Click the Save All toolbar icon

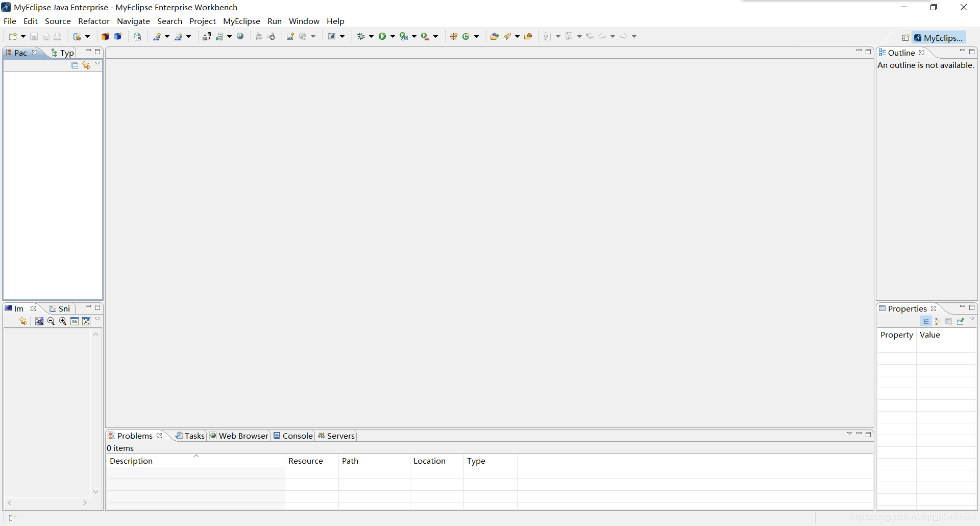point(45,36)
